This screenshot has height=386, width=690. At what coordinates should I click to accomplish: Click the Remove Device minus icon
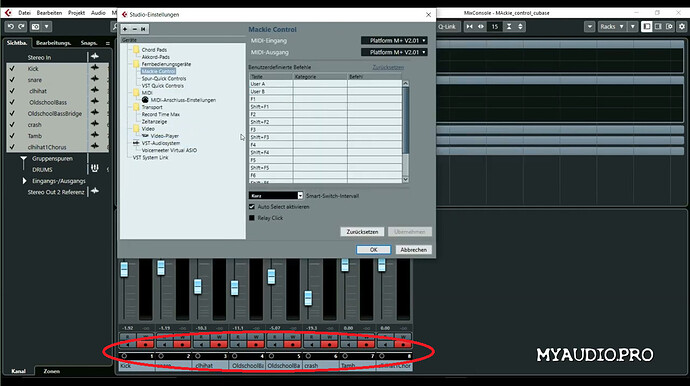[x=135, y=29]
